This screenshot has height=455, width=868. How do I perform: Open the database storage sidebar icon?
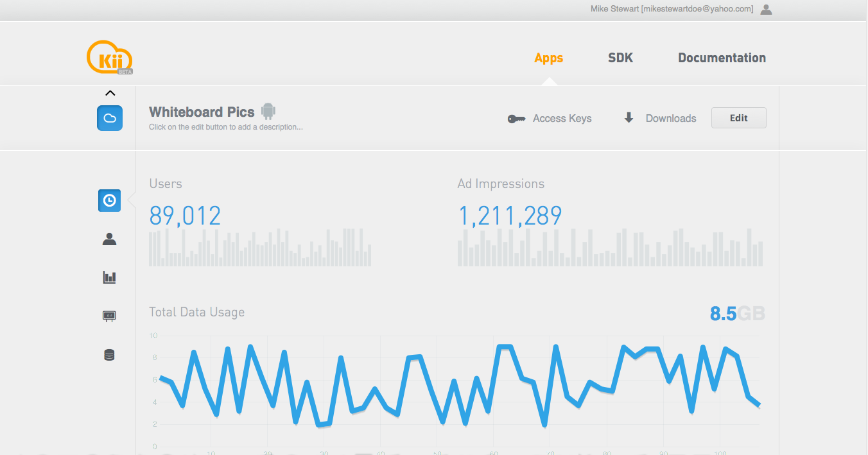coord(110,355)
